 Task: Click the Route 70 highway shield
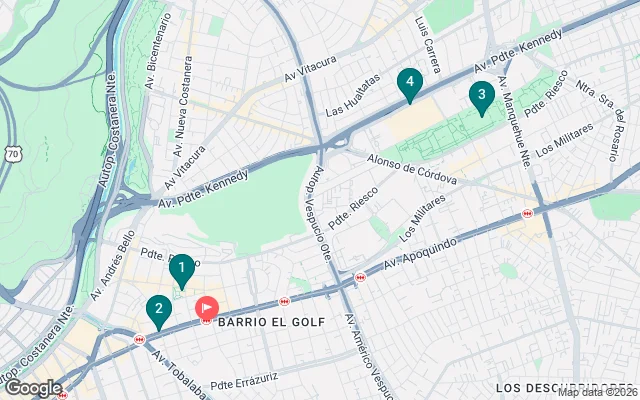click(13, 153)
